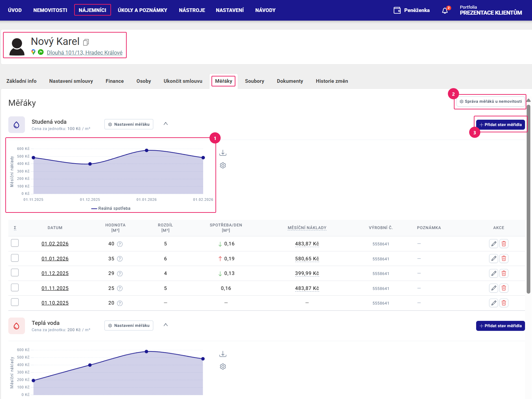Viewport: 532px width, 399px height.
Task: Open Studená voda chart settings gear
Action: (x=223, y=165)
